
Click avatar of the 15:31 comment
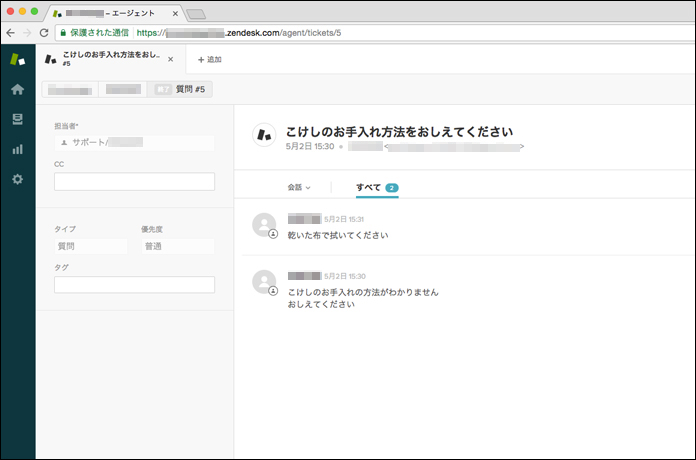coord(264,225)
